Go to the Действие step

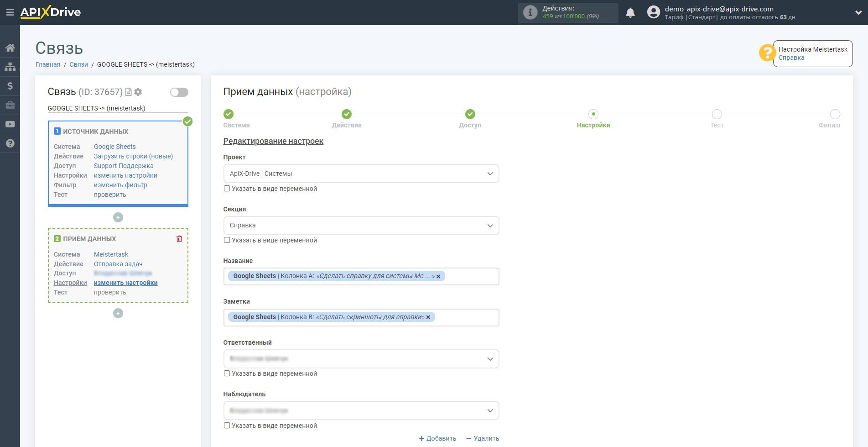[x=347, y=114]
